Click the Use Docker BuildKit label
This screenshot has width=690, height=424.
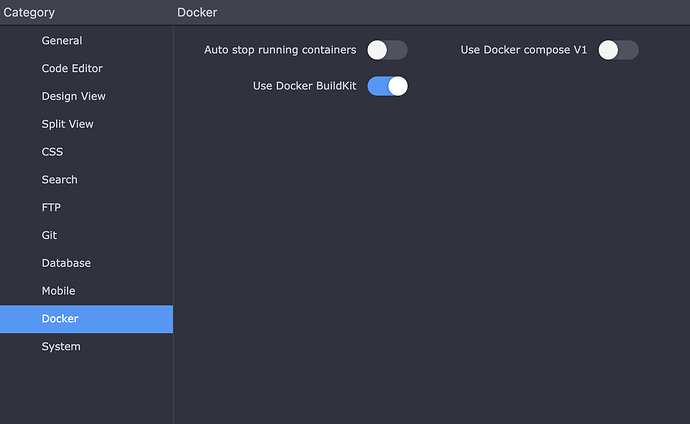point(305,86)
